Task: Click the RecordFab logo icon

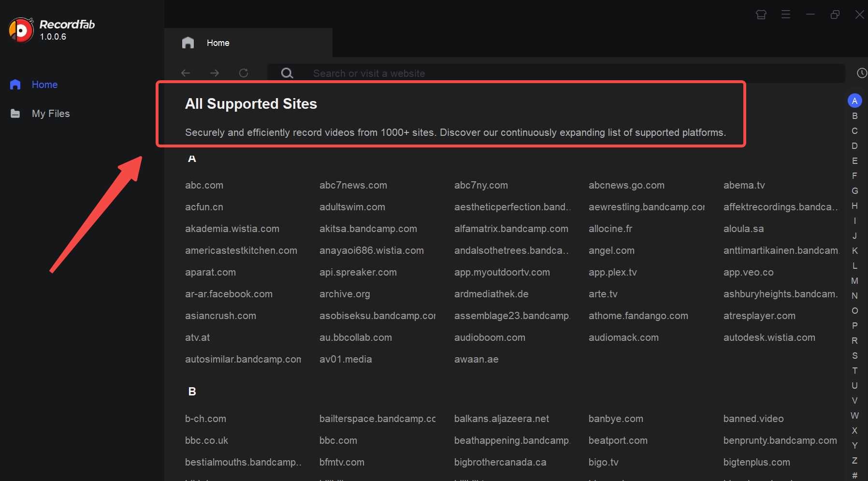Action: 21,30
